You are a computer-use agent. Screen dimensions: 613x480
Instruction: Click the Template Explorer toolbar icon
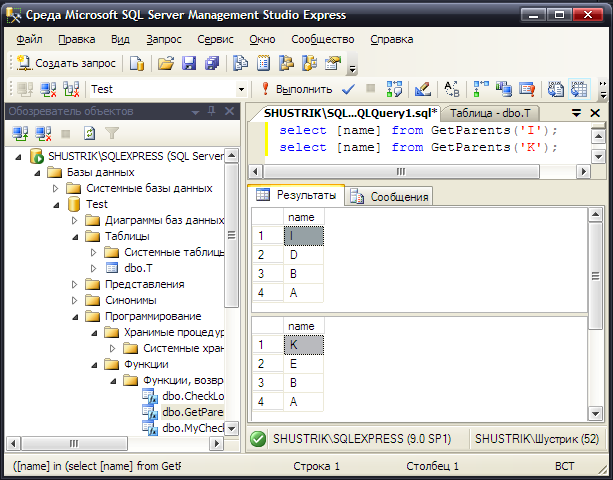[x=309, y=63]
